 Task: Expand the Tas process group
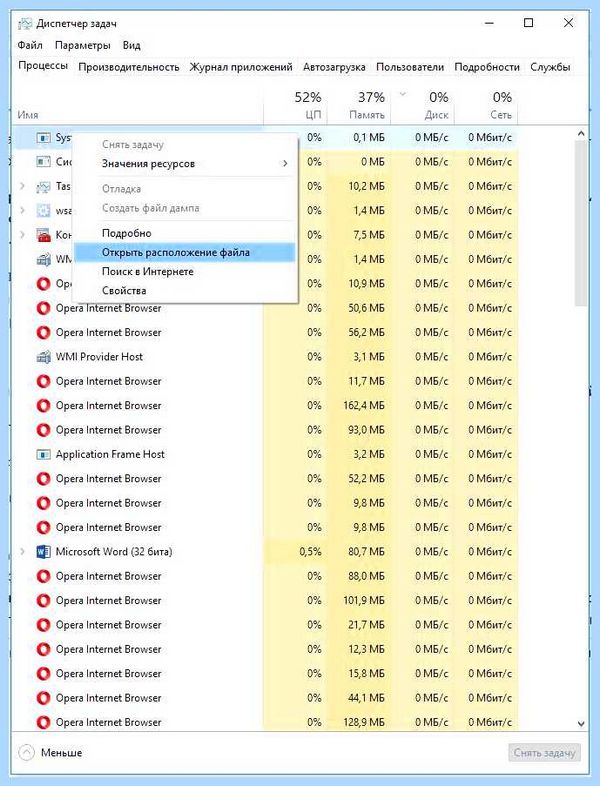coord(23,186)
